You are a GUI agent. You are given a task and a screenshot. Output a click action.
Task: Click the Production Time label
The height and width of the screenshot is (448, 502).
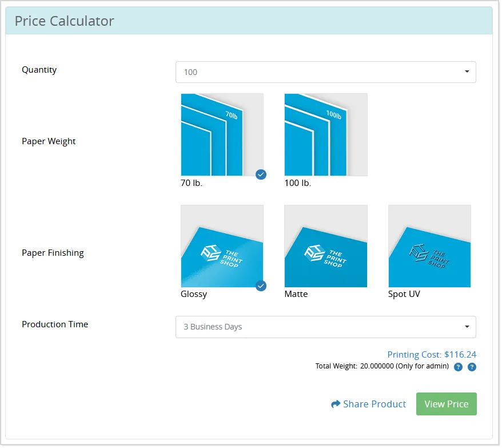click(x=55, y=325)
